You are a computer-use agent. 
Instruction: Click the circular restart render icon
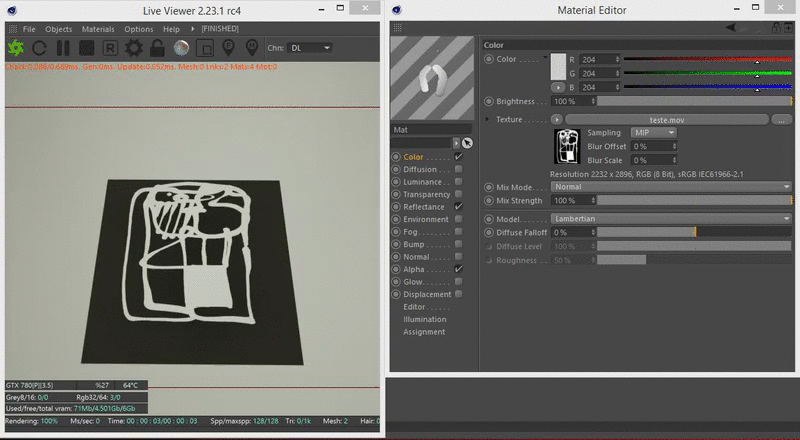coord(39,48)
